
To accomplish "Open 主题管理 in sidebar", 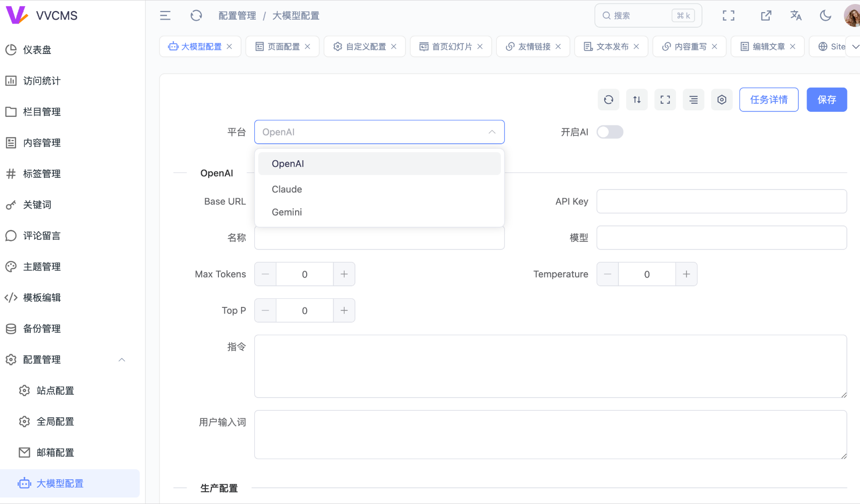I will tap(70, 267).
